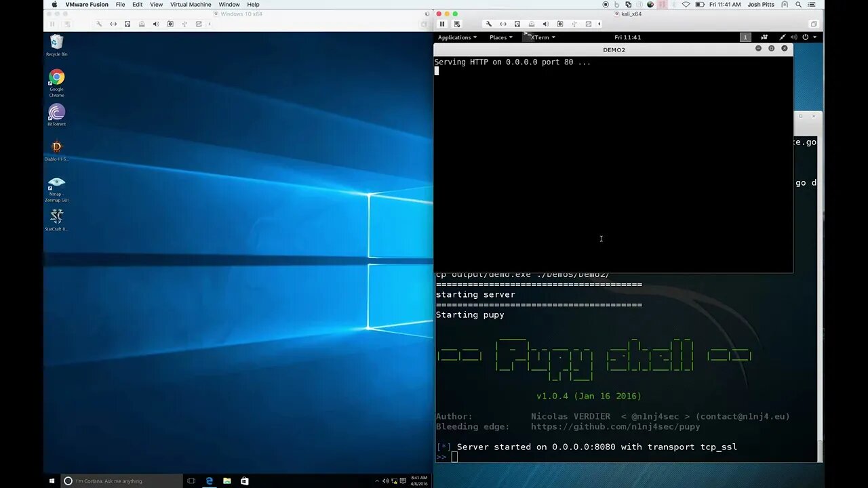Open the Kali power system menu
The width and height of the screenshot is (868, 488).
[x=809, y=37]
